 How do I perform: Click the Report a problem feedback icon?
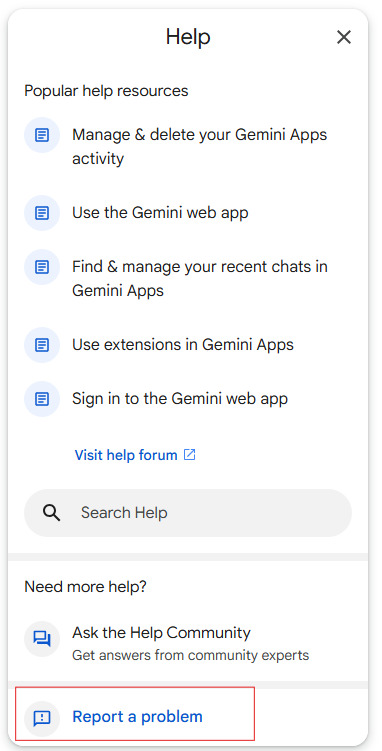coord(42,717)
